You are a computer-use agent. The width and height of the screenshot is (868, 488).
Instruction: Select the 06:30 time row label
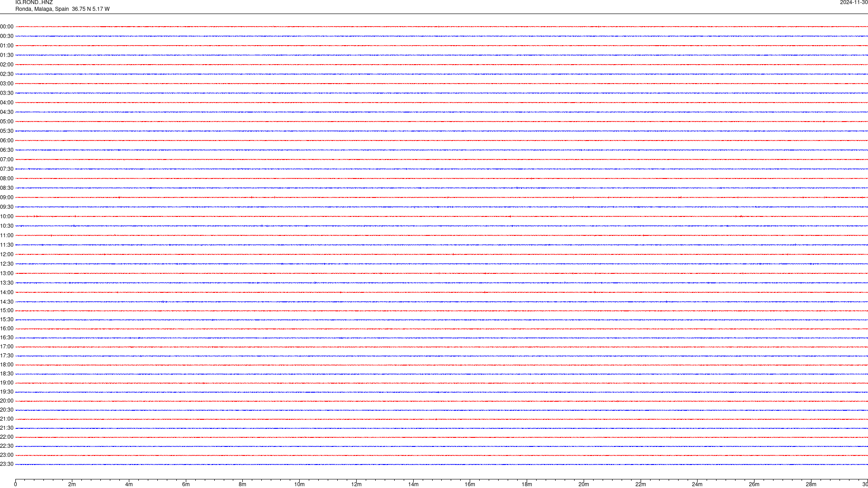(x=7, y=150)
